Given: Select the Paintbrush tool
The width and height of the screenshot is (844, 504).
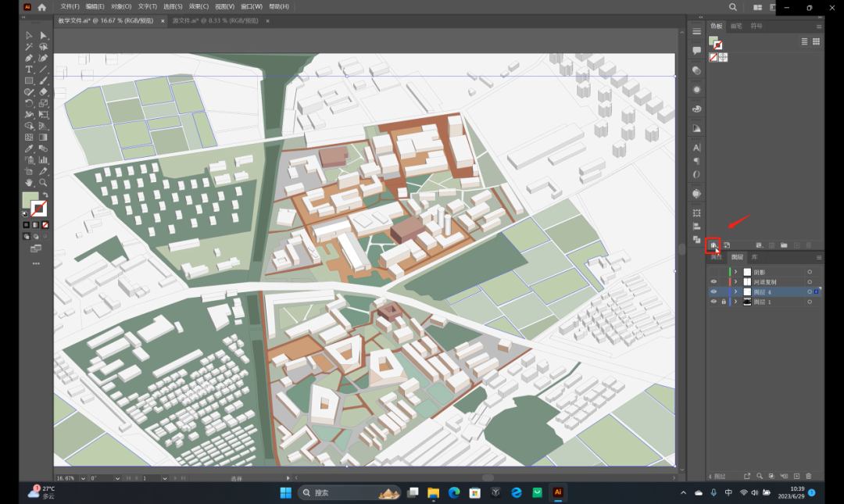Looking at the screenshot, I should (x=44, y=80).
